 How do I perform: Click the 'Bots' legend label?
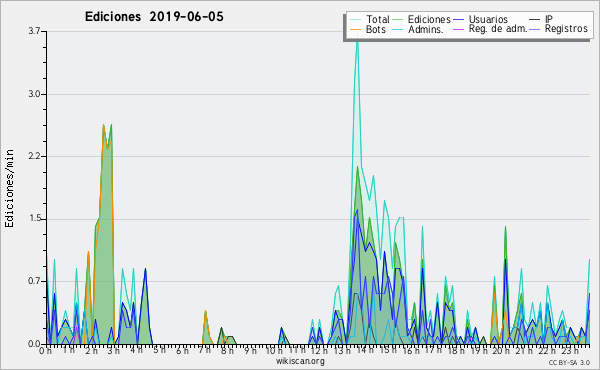pyautogui.click(x=376, y=29)
